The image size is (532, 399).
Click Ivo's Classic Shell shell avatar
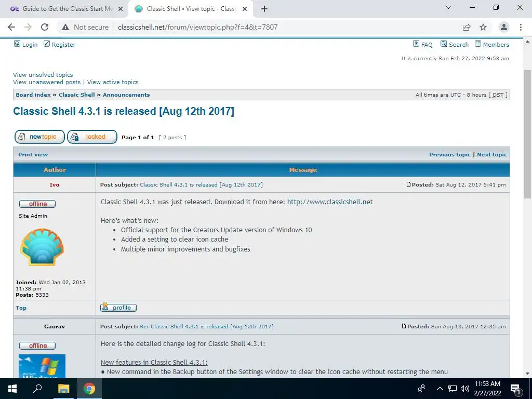42,247
